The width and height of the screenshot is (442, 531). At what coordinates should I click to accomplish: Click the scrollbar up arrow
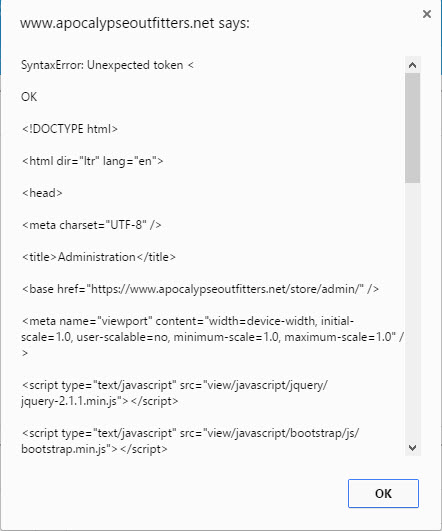[413, 65]
